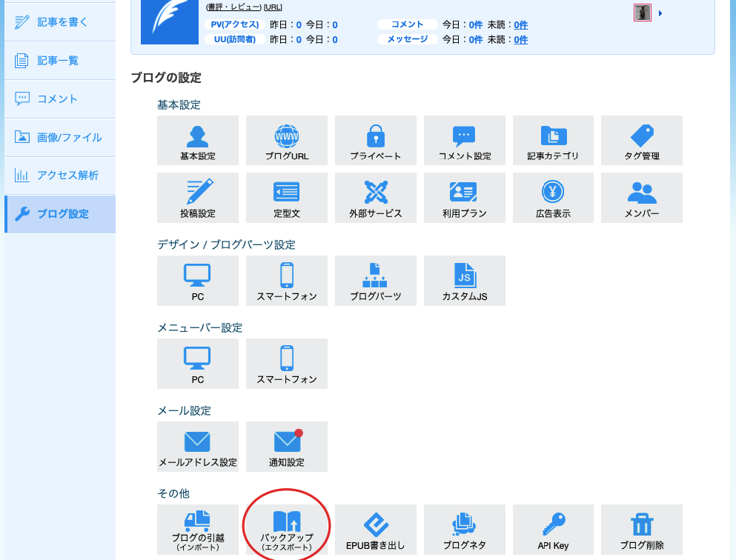Open the 定型文 template tile
Viewport: 736px width, 560px height.
coord(287,198)
